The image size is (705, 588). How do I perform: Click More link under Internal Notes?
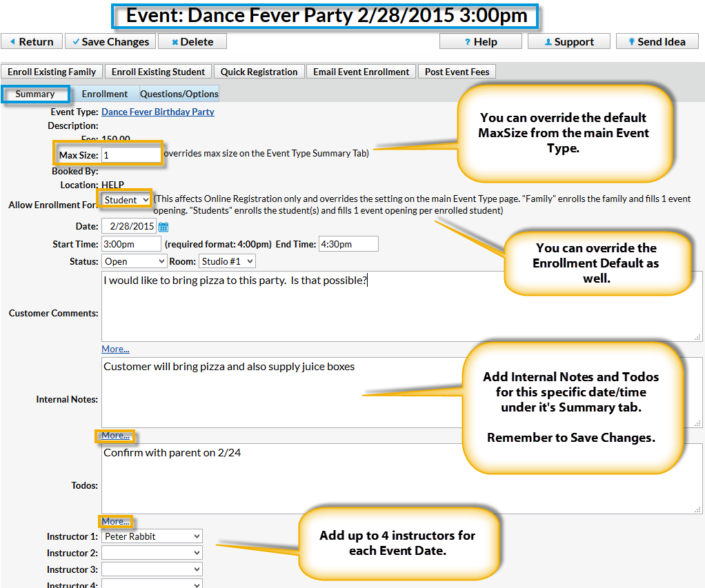pyautogui.click(x=116, y=435)
